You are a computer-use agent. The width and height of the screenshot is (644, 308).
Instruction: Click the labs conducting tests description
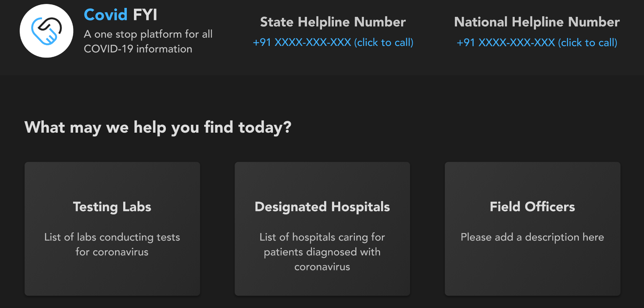coord(112,244)
